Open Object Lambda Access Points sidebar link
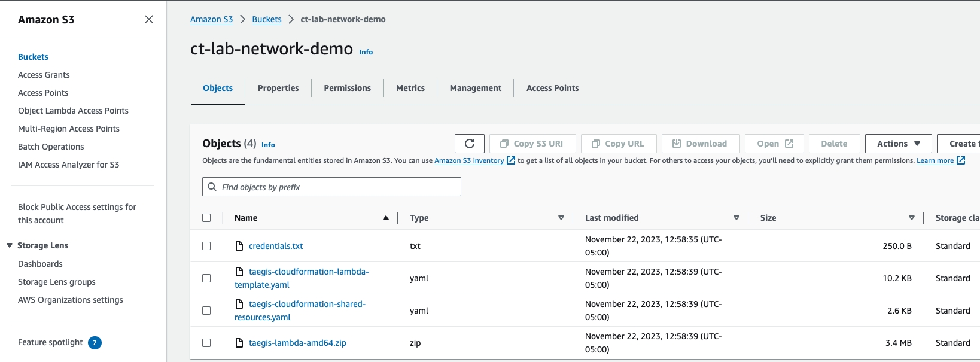 [73, 111]
